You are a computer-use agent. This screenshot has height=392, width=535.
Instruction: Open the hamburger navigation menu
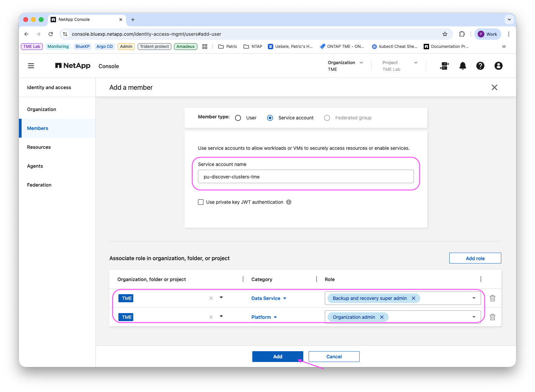pos(31,66)
